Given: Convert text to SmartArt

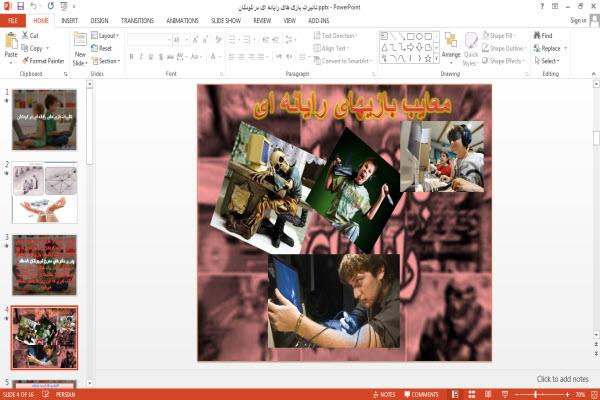Looking at the screenshot, I should click(x=342, y=61).
